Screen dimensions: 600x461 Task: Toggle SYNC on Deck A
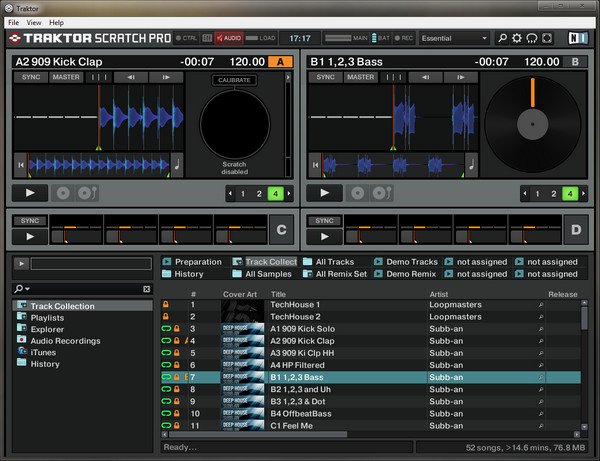tap(31, 76)
